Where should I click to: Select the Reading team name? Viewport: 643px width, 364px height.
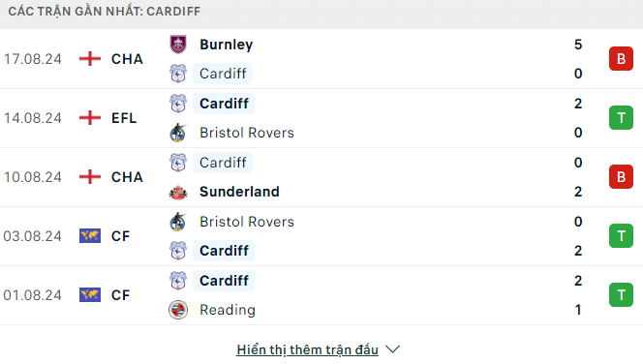228,310
